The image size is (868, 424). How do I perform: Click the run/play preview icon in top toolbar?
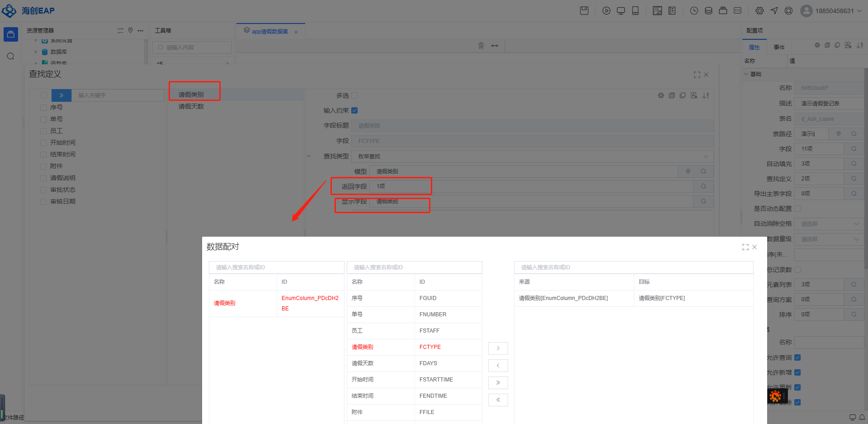click(606, 11)
